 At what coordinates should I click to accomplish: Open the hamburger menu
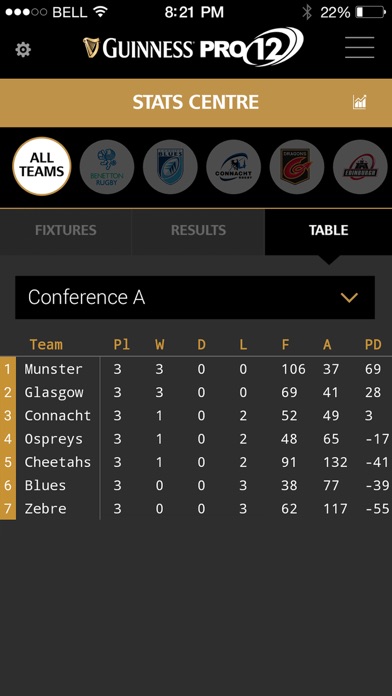click(x=360, y=47)
